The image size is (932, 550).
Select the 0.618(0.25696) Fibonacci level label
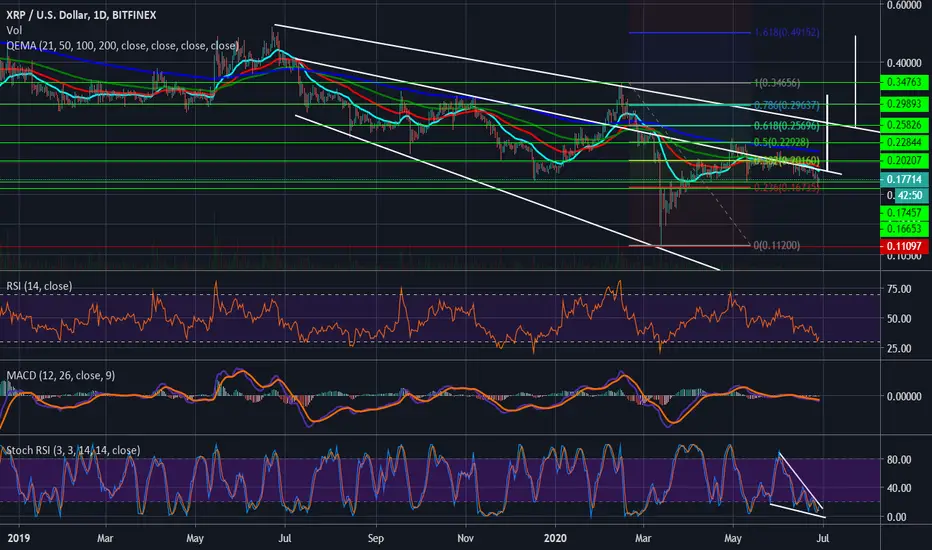(787, 125)
